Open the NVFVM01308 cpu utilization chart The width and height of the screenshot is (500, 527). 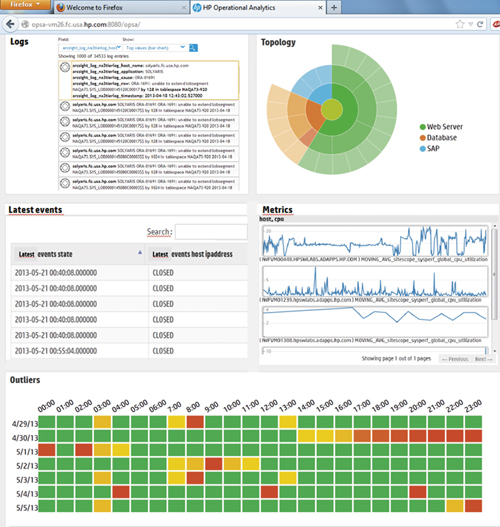point(375,322)
